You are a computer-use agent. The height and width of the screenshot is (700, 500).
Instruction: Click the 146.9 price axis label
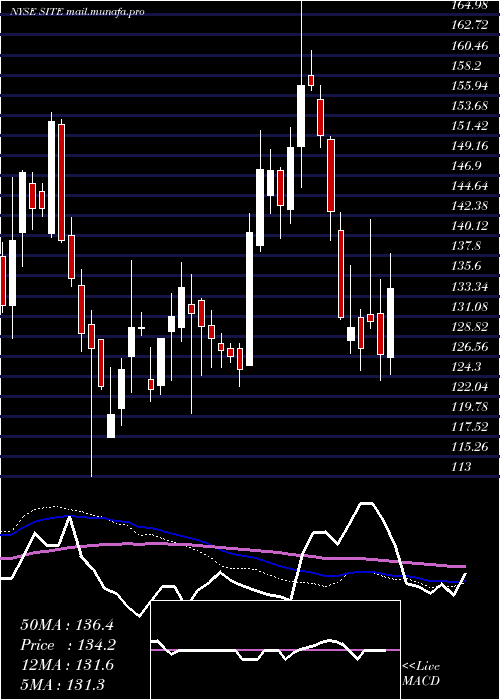pos(467,166)
